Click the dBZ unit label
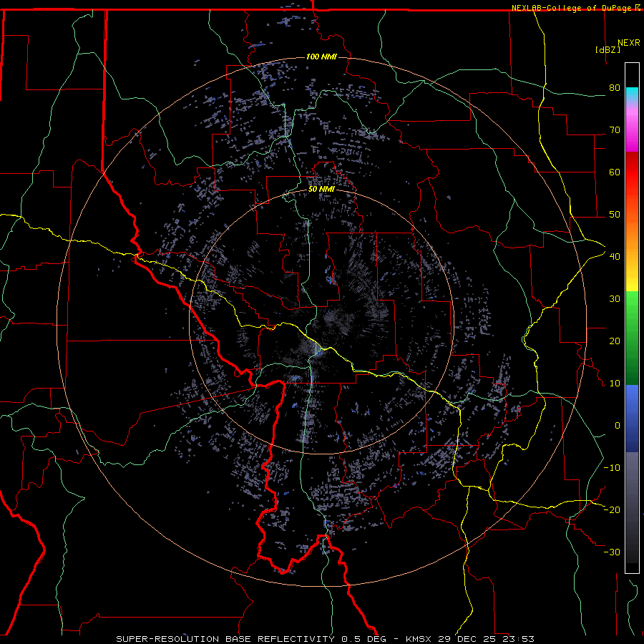Viewport: 644px width, 644px height. point(608,50)
